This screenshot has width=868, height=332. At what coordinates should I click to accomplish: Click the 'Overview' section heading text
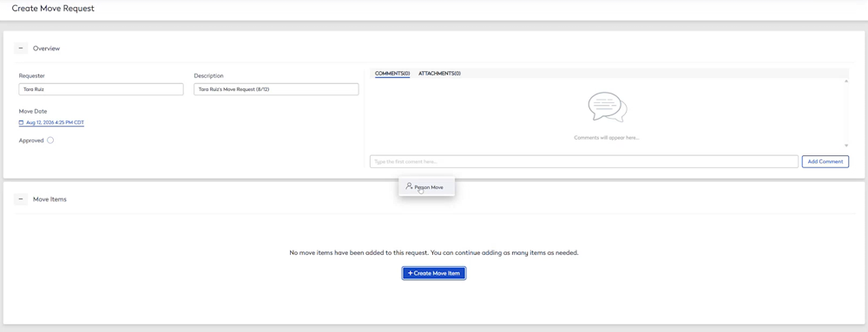click(47, 48)
